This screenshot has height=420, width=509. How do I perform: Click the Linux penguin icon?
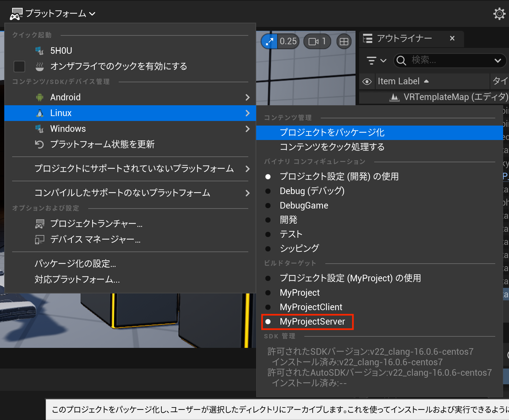pyautogui.click(x=40, y=113)
